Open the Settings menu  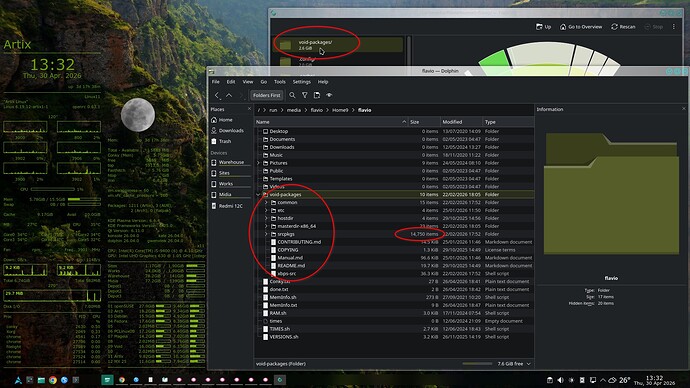[301, 82]
